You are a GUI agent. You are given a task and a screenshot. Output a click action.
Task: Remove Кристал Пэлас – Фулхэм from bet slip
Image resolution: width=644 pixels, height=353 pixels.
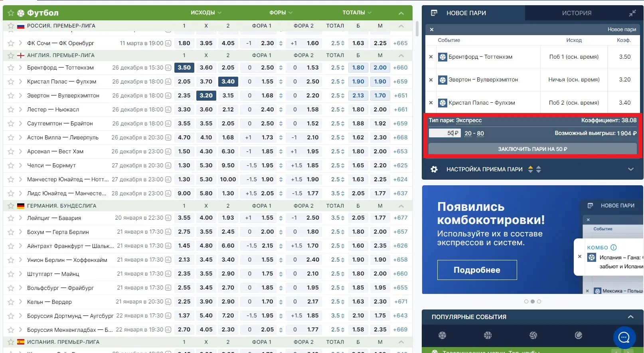click(431, 103)
